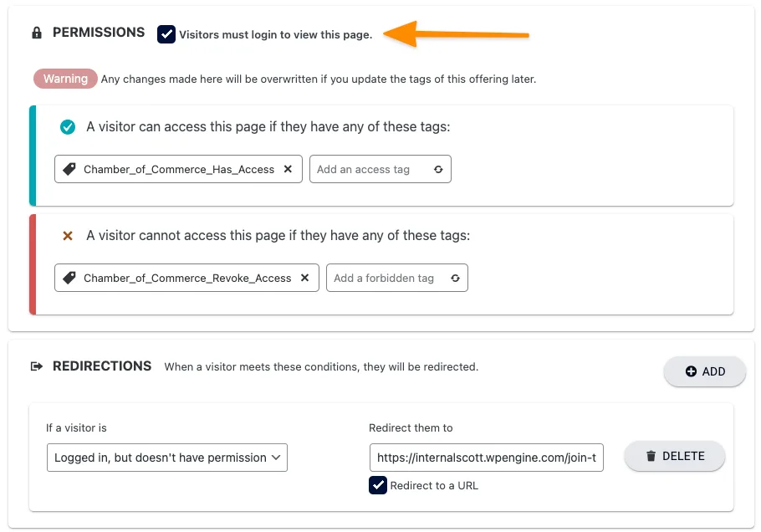761x532 pixels.
Task: Click the ADD button in the Redirections section
Action: point(705,371)
